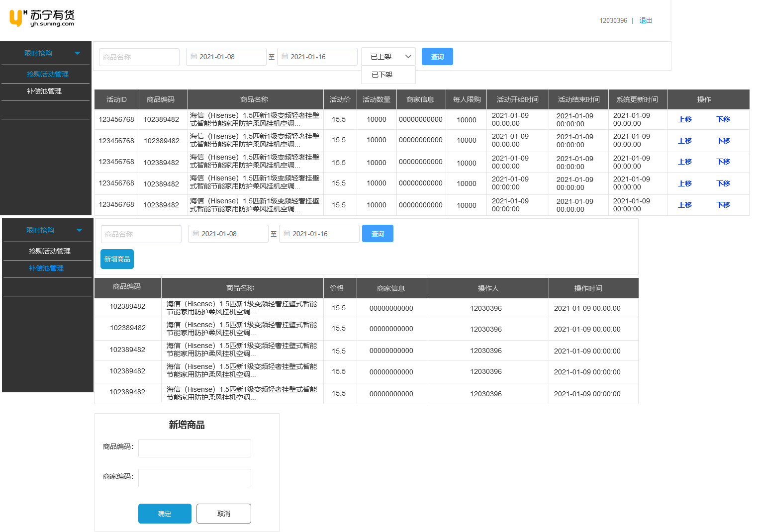Click 上移 in the second activity row
Image resolution: width=760 pixels, height=532 pixels.
(685, 141)
